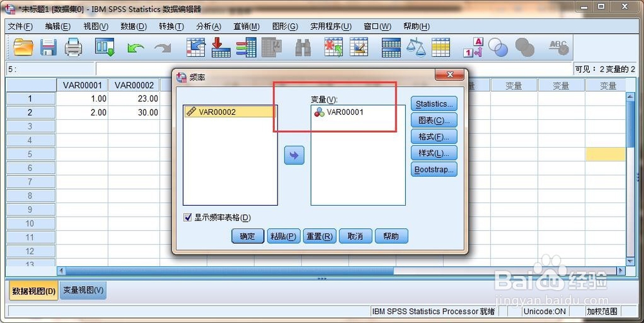
Task: Select cell with value 30.00
Action: [x=134, y=112]
